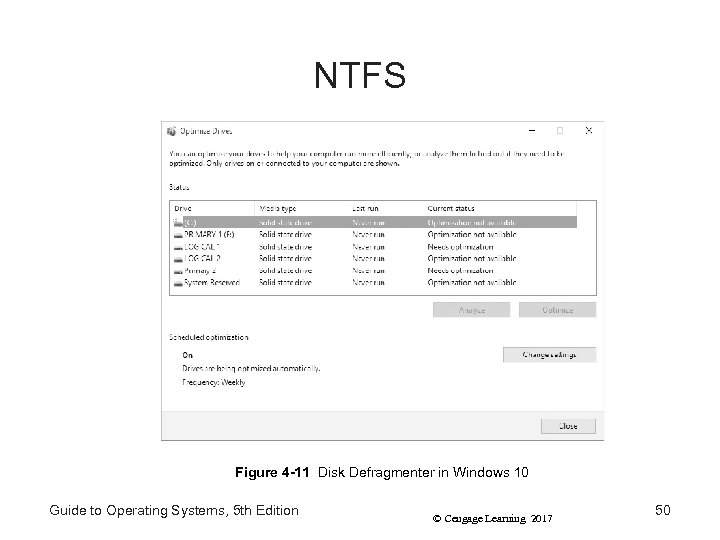
Task: Click the slide number 50
Action: click(x=663, y=510)
